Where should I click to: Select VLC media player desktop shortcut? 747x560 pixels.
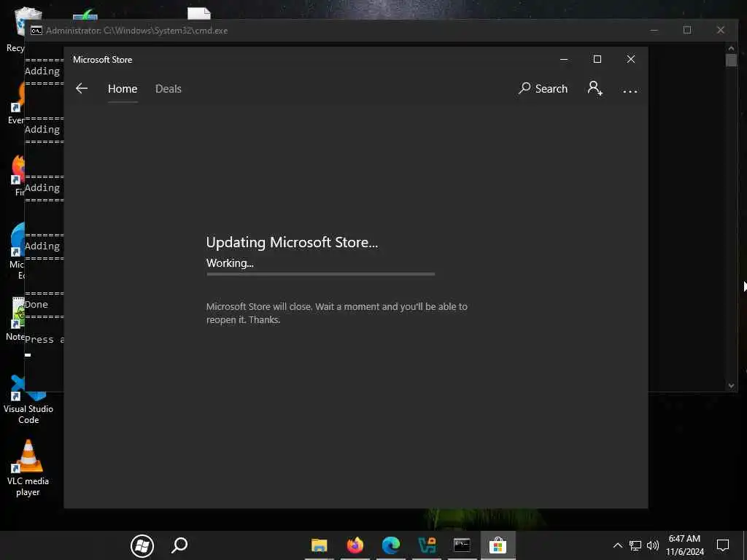point(28,467)
